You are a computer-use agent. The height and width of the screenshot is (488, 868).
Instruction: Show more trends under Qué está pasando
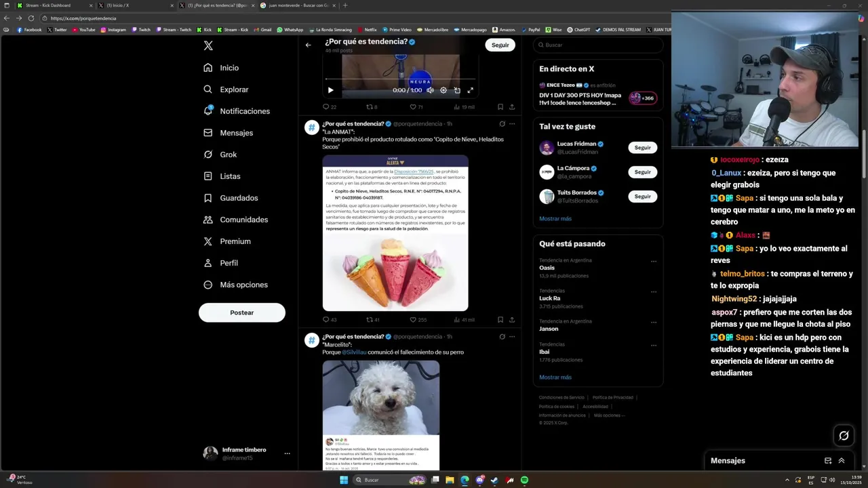click(x=555, y=378)
